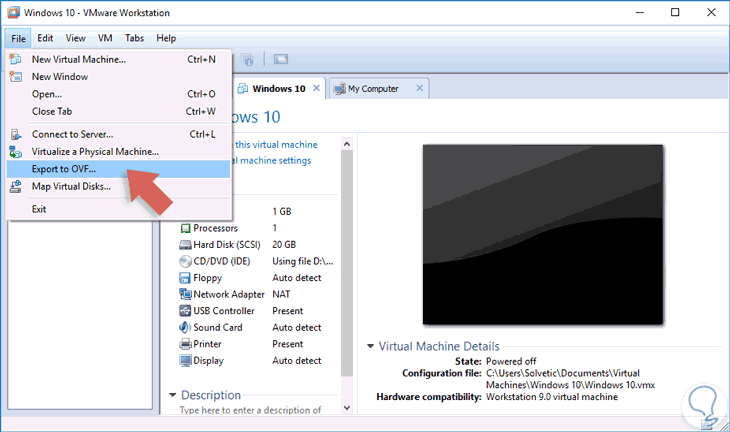
Task: Click the Powered off state text
Action: point(511,361)
